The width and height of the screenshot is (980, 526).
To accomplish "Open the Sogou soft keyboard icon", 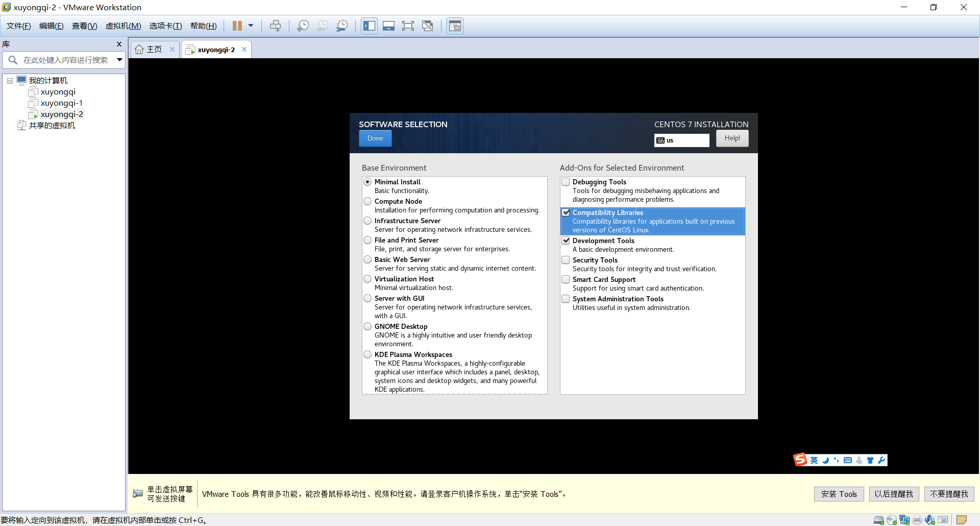I will 848,460.
